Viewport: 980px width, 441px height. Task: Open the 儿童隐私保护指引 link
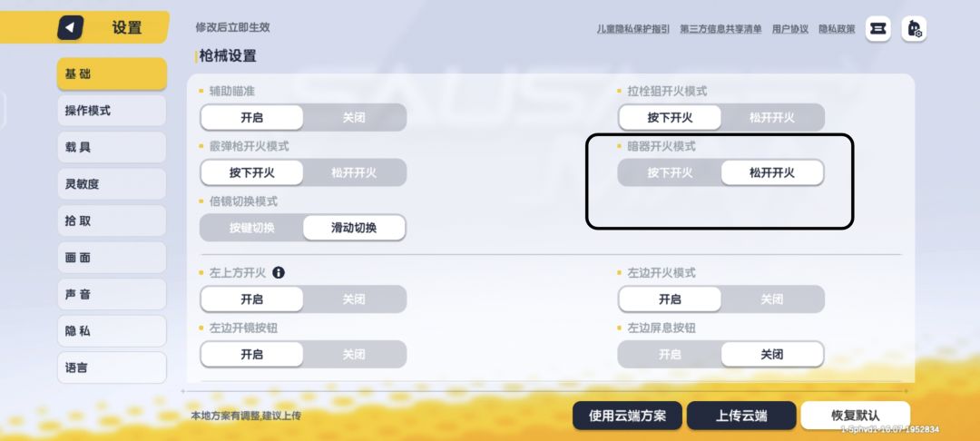pyautogui.click(x=633, y=29)
